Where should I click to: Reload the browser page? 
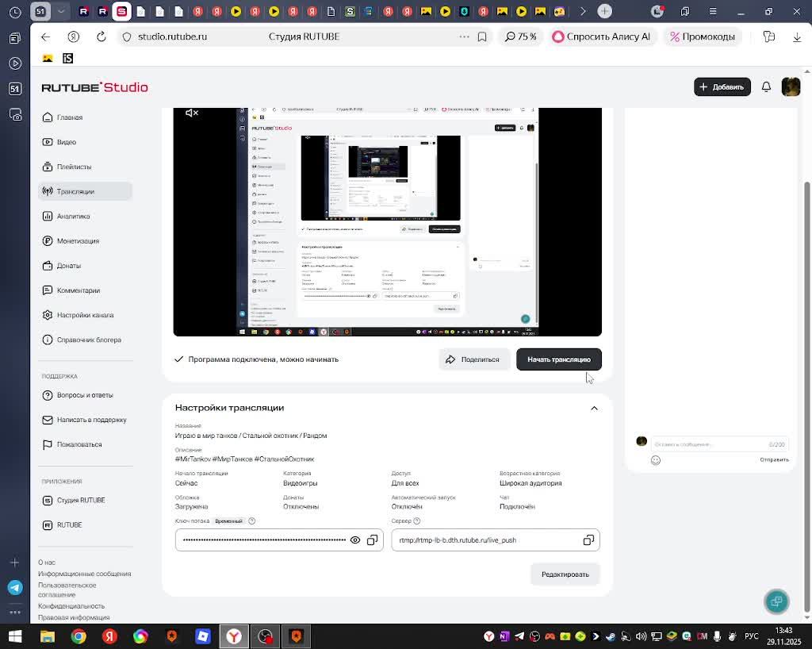click(x=101, y=36)
